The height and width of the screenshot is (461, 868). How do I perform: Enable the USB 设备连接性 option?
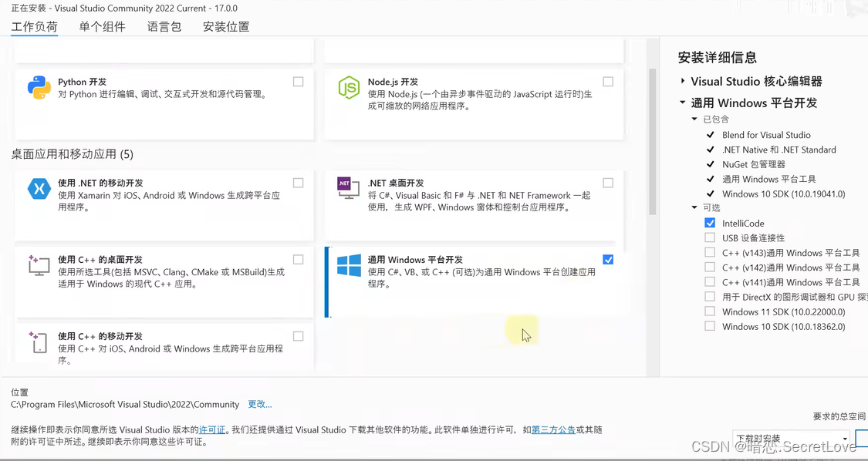point(710,237)
